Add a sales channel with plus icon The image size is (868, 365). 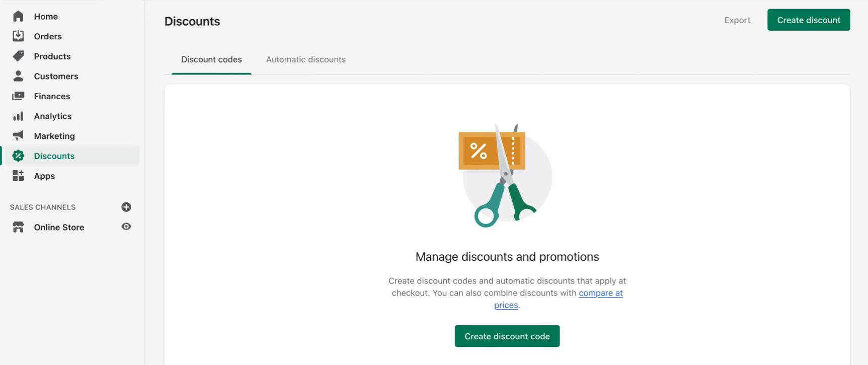click(x=126, y=207)
